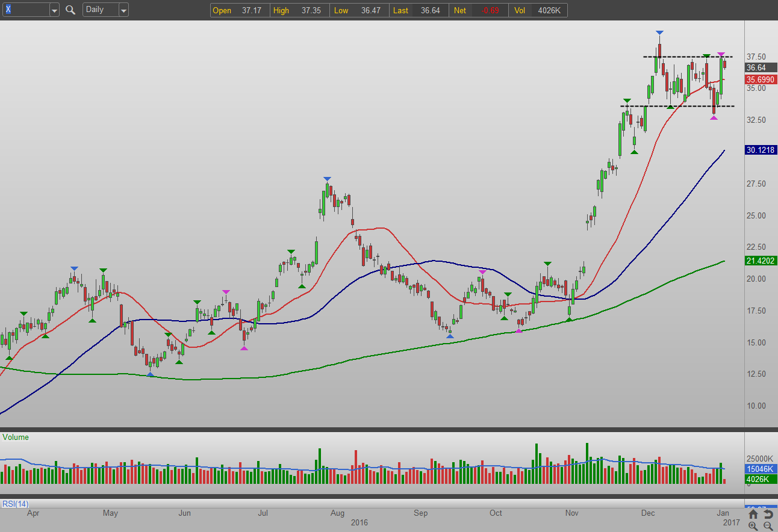The height and width of the screenshot is (532, 778).
Task: Click the 37.50 price axis label
Action: tap(757, 57)
